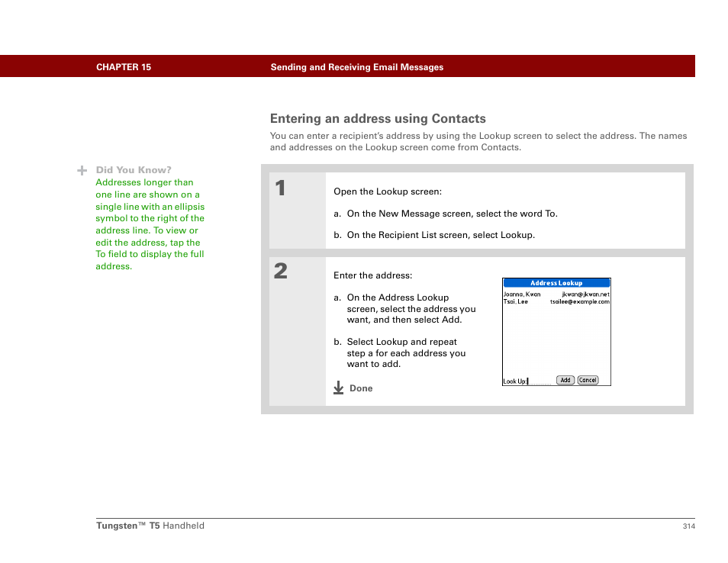
Task: Click the Done down-arrow icon
Action: (339, 388)
